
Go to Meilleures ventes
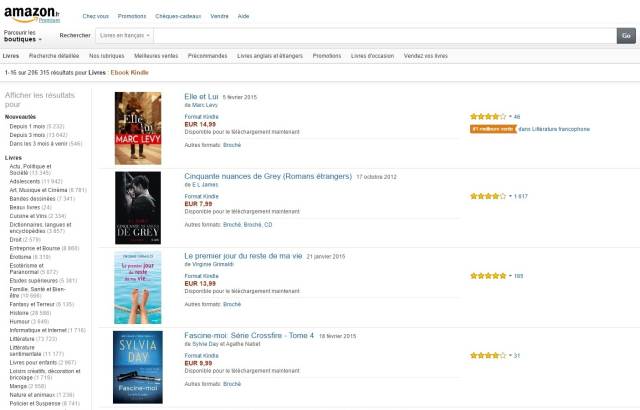(x=156, y=56)
